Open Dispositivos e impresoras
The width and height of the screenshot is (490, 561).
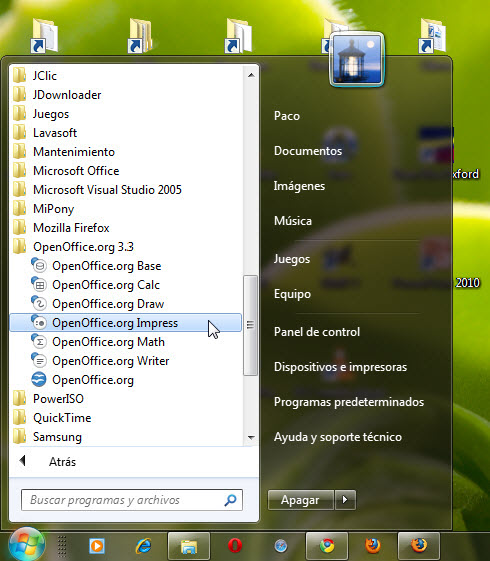tap(340, 367)
